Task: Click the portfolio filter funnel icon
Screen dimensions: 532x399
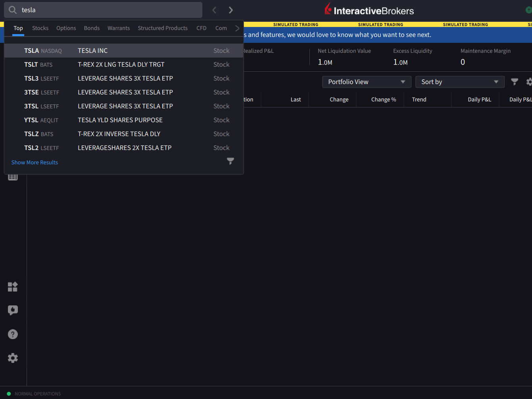Action: click(x=515, y=82)
